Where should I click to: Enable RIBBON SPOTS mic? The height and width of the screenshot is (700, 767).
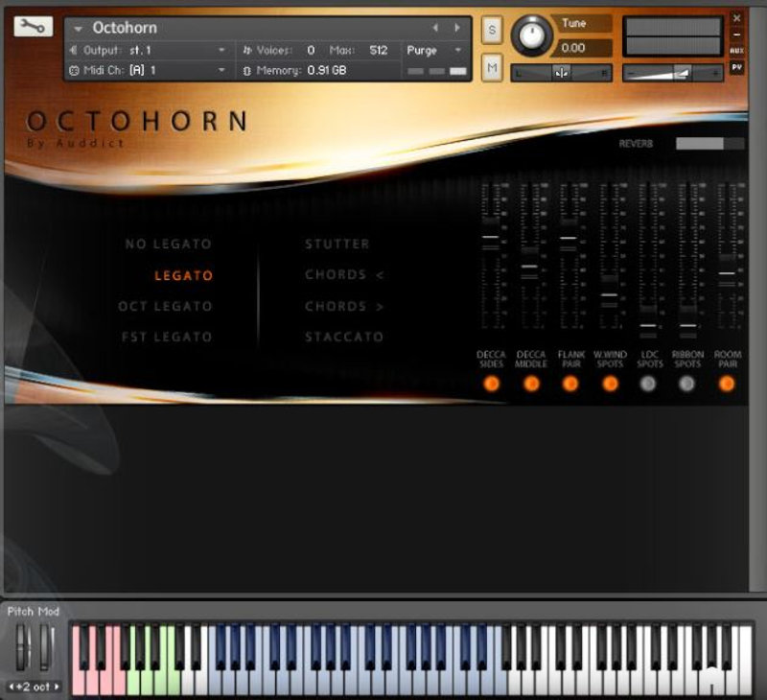click(x=687, y=384)
